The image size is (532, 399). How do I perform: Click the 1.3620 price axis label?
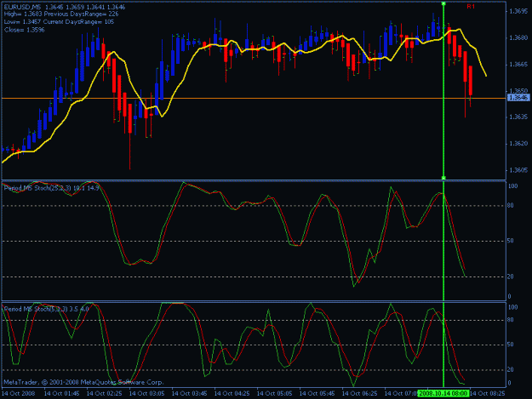518,144
